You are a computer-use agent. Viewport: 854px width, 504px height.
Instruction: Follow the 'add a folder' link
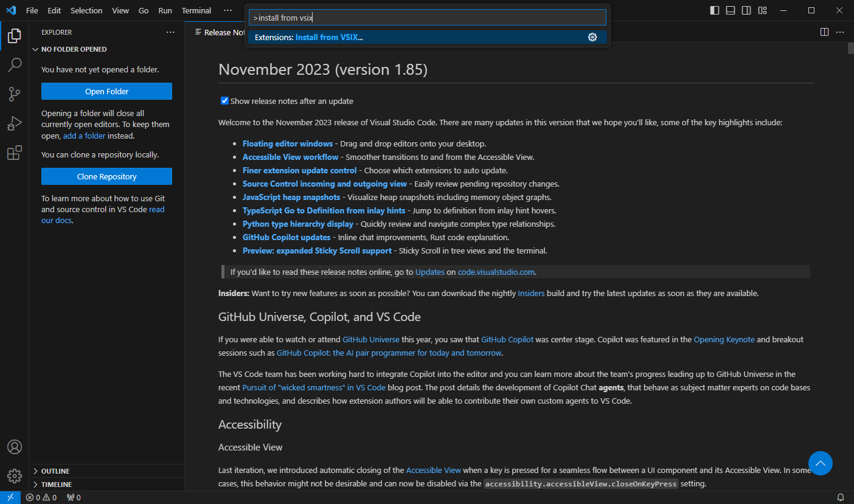pos(84,136)
